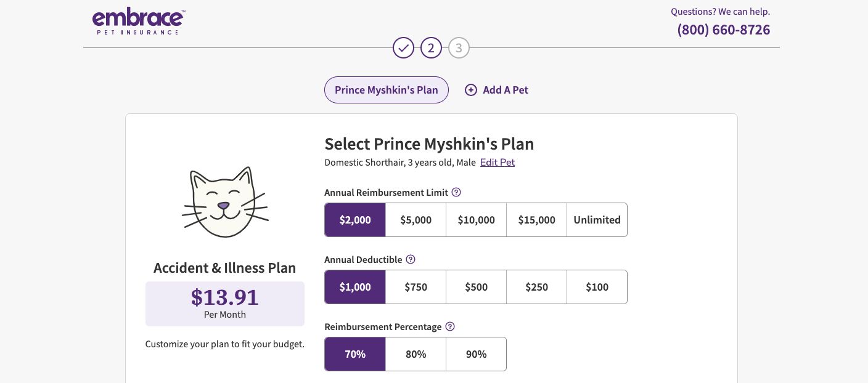The height and width of the screenshot is (383, 868).
Task: Select the $15,000 annual reimbursement limit
Action: [536, 220]
